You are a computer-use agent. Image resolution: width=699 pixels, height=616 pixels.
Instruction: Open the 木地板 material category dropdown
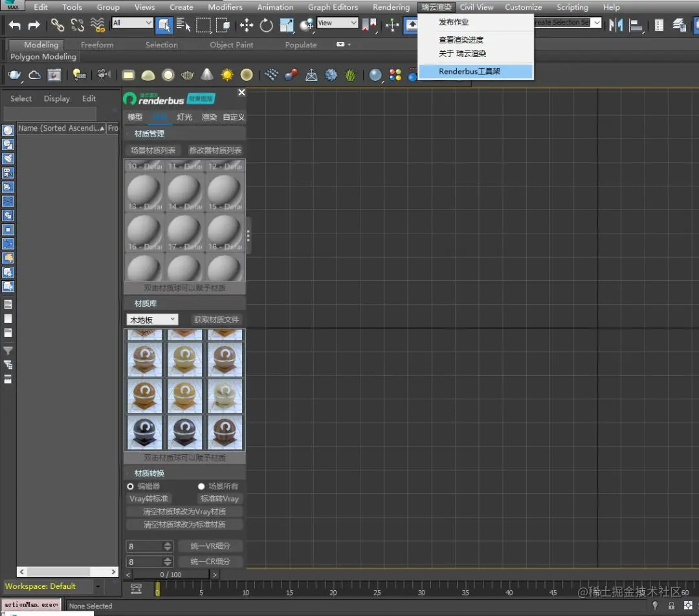(153, 320)
